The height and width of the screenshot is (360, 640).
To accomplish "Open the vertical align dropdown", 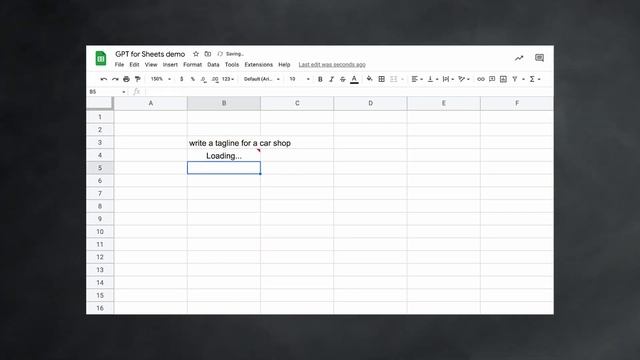I will click(x=432, y=79).
